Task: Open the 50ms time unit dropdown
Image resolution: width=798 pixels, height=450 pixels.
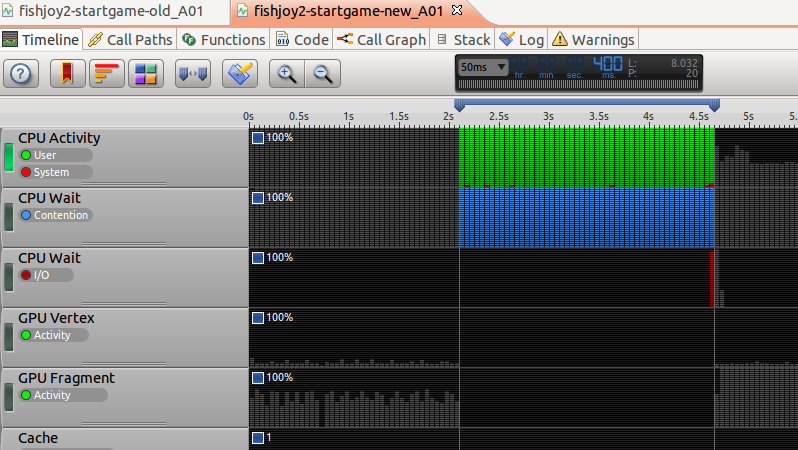Action: click(x=482, y=67)
